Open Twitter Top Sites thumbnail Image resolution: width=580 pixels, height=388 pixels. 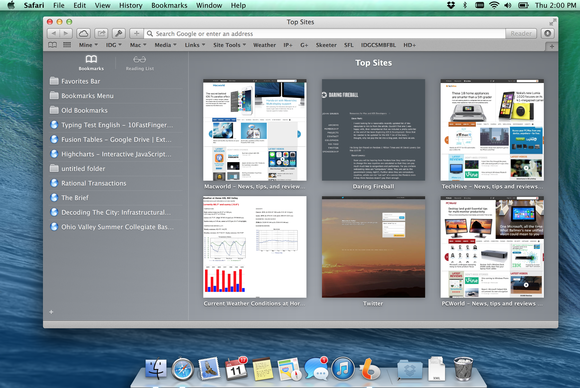(373, 247)
